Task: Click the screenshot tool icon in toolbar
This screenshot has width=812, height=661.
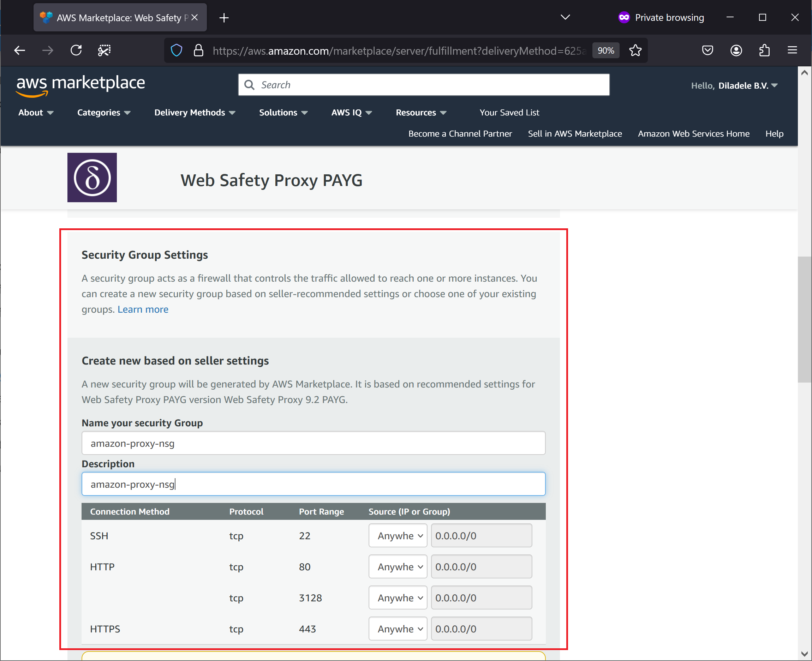Action: (104, 50)
